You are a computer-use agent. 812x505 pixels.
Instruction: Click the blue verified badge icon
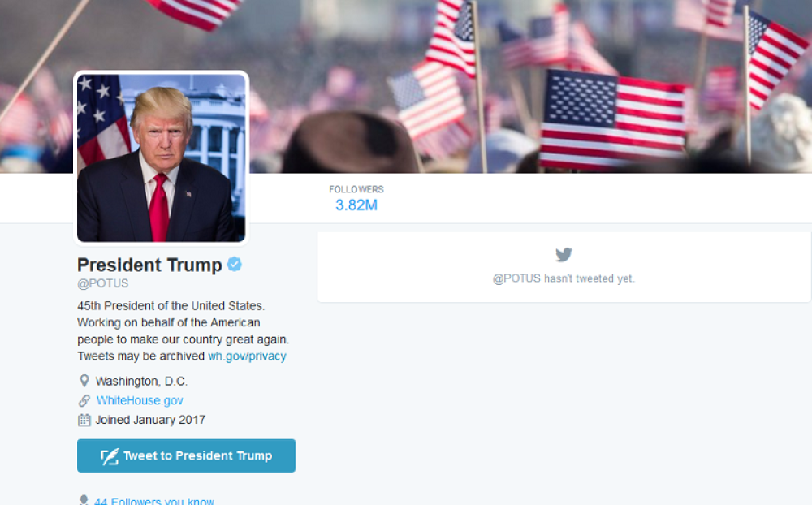(235, 264)
